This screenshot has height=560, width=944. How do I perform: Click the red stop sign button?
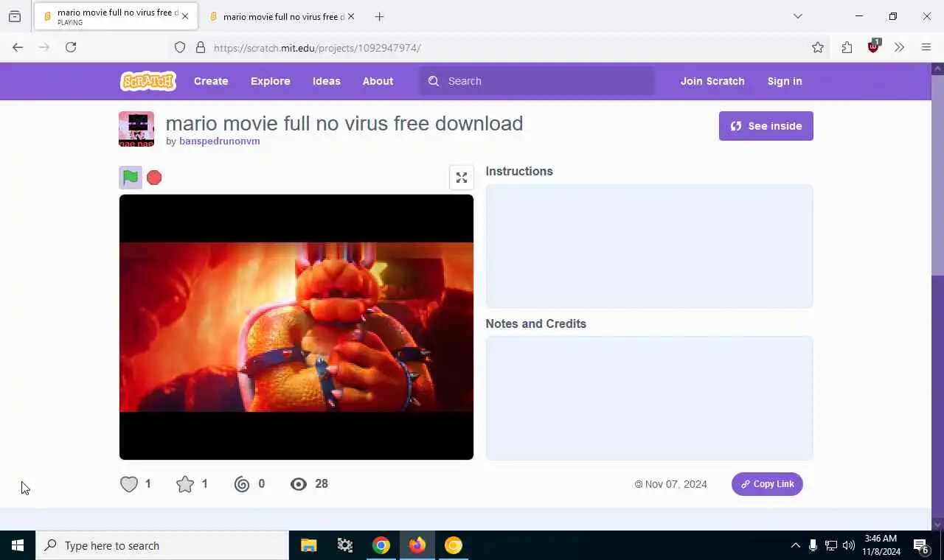point(154,178)
